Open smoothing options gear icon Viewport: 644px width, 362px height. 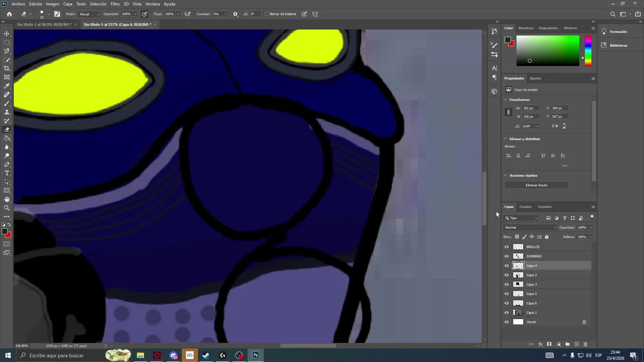(x=235, y=14)
